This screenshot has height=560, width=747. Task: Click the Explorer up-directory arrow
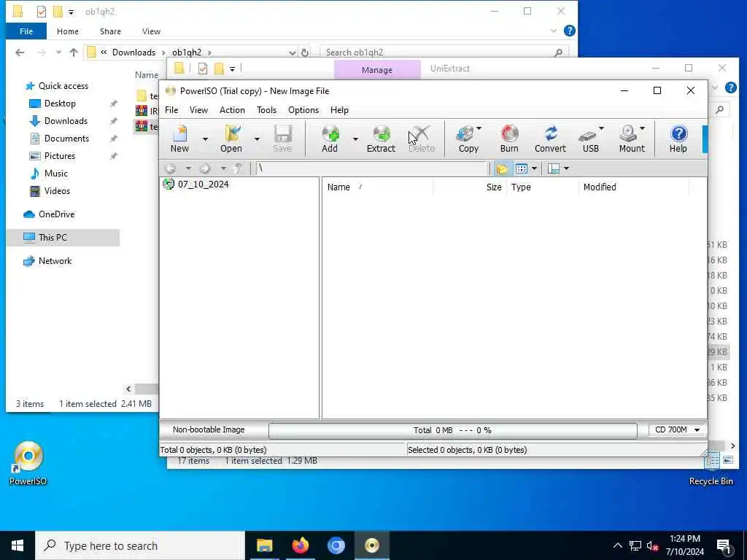point(74,52)
